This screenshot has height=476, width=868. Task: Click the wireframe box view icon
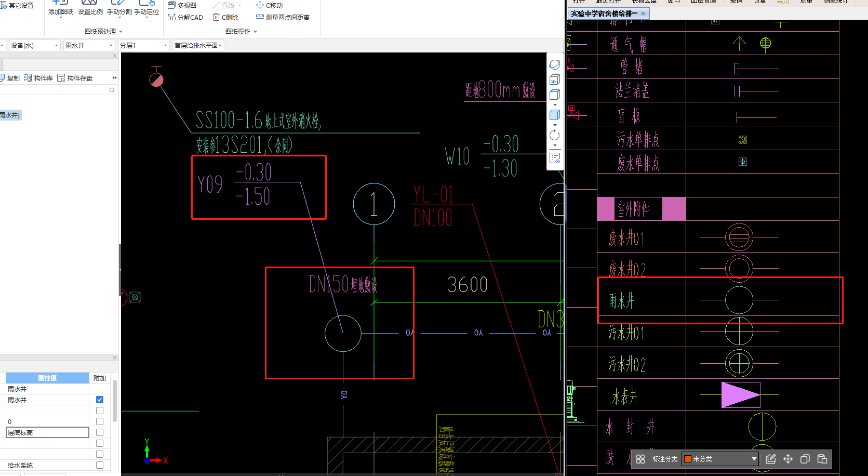point(555,94)
